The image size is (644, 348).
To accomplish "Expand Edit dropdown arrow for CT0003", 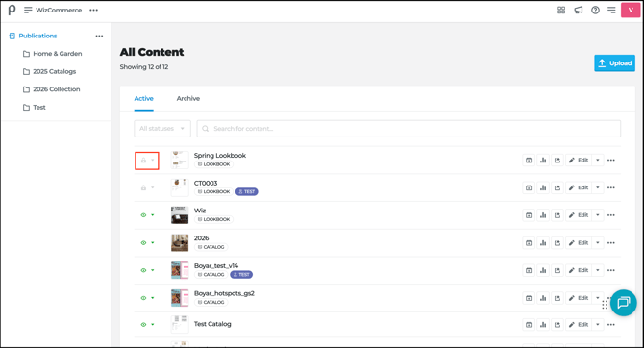I will coord(598,187).
